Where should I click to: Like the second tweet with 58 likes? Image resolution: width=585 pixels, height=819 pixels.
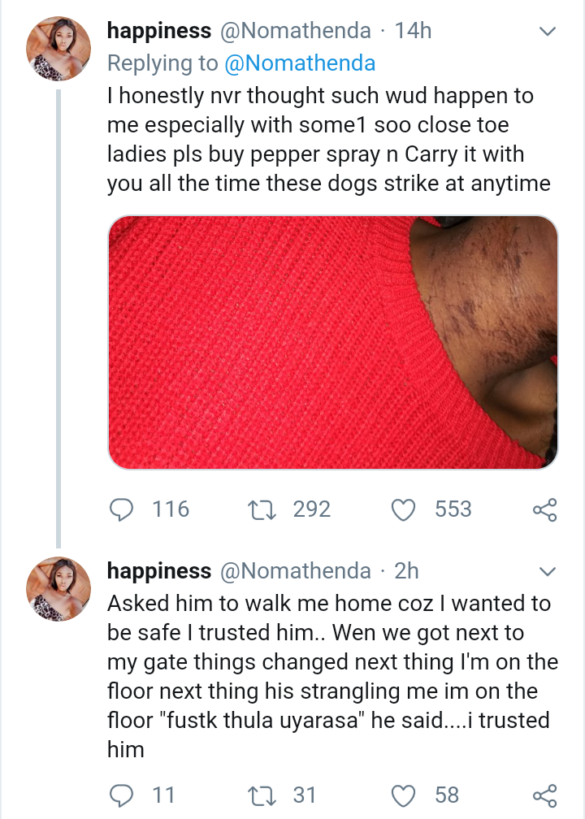[x=403, y=795]
